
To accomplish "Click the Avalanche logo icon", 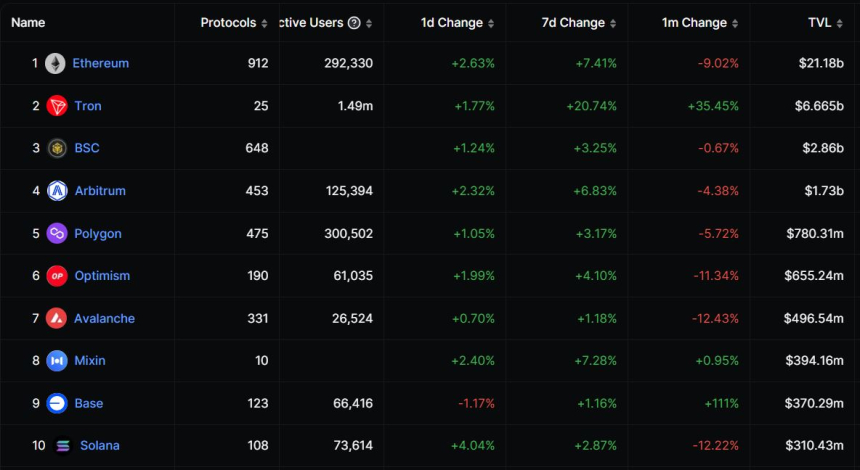I will click(x=57, y=318).
